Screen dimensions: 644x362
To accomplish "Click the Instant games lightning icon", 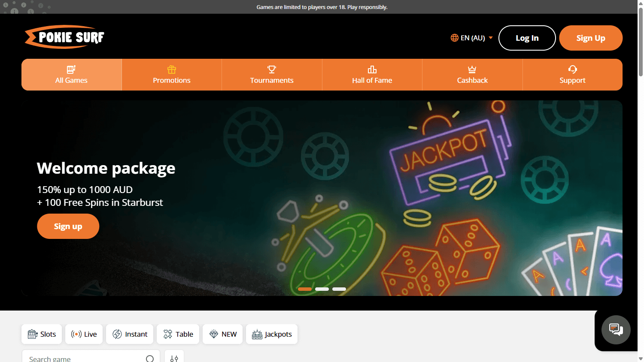I will pyautogui.click(x=117, y=334).
